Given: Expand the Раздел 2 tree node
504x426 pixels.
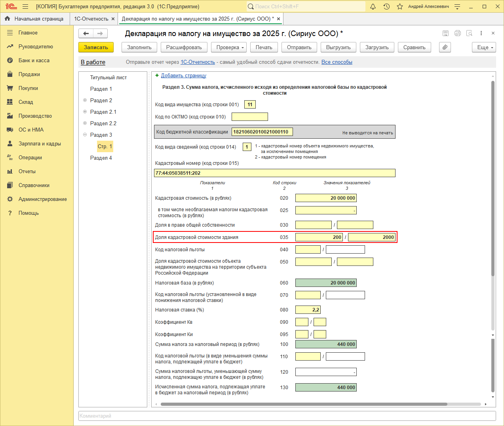Looking at the screenshot, I should pos(85,100).
